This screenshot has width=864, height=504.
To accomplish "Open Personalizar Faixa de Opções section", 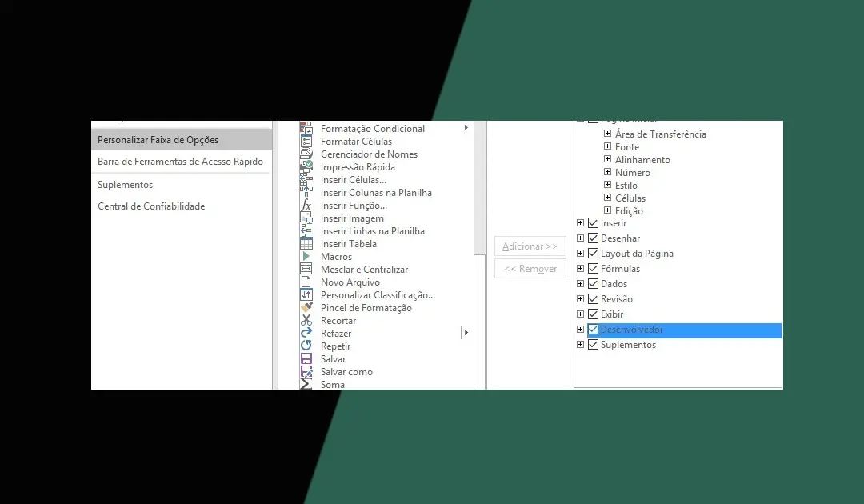I will point(158,140).
